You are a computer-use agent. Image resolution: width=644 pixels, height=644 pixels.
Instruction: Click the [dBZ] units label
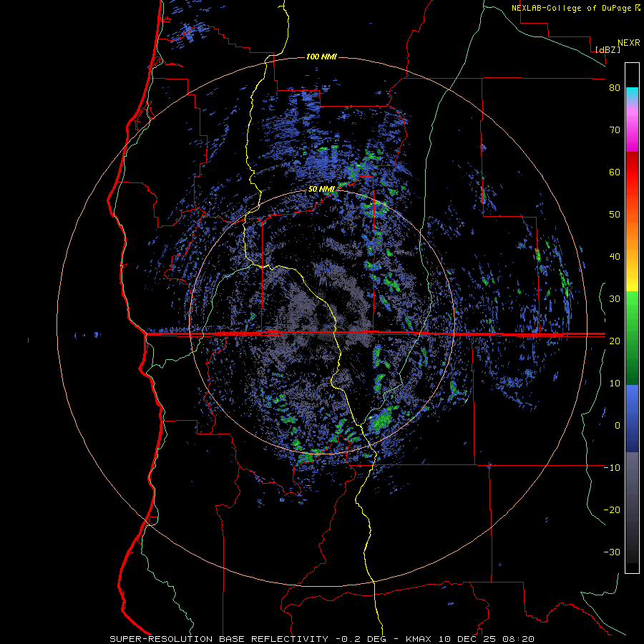(x=608, y=49)
